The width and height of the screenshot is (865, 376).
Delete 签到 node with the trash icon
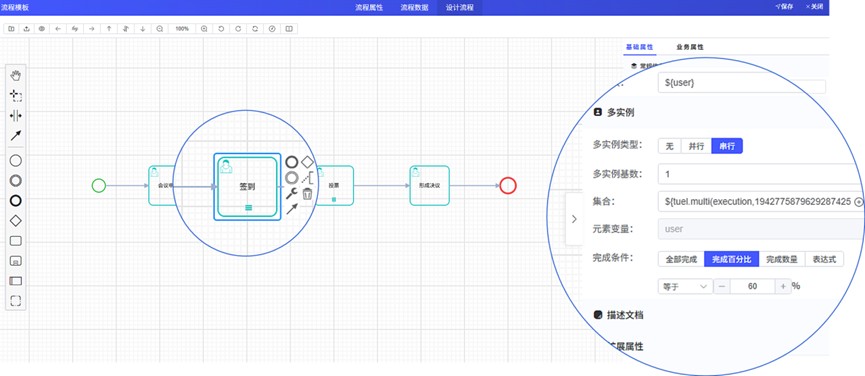[307, 194]
